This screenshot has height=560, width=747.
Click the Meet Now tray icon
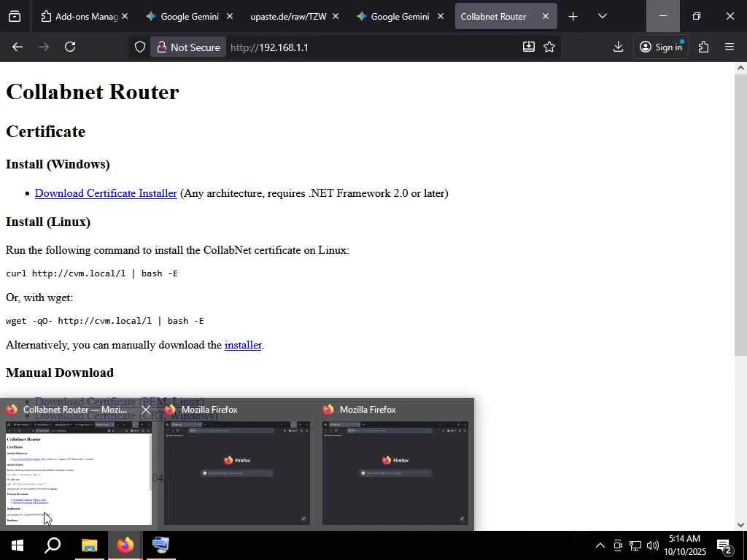click(618, 545)
